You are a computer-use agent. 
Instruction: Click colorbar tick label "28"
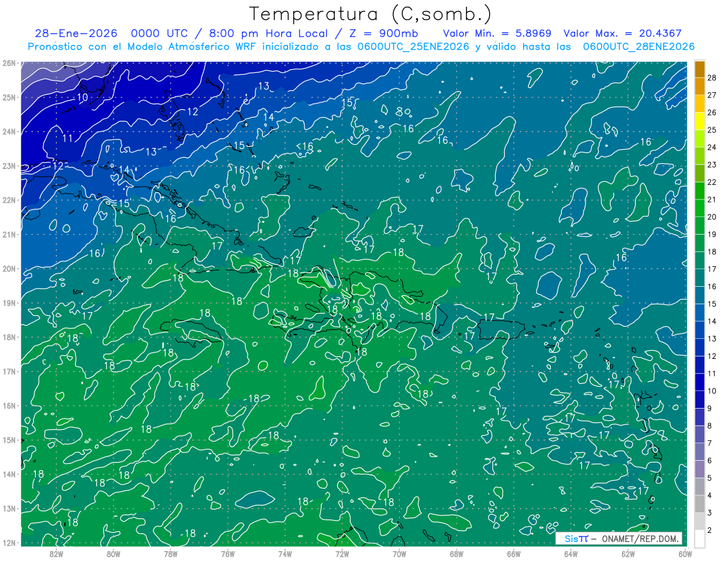tap(712, 78)
